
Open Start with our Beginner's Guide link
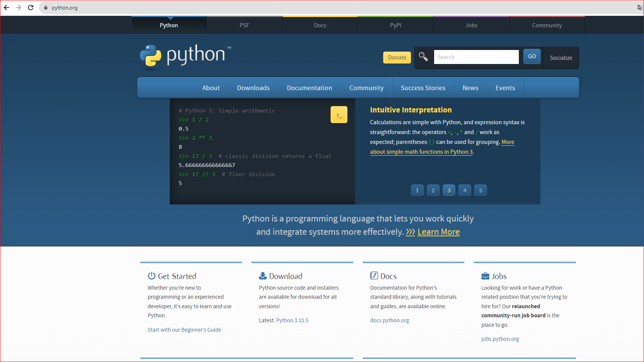click(x=185, y=330)
